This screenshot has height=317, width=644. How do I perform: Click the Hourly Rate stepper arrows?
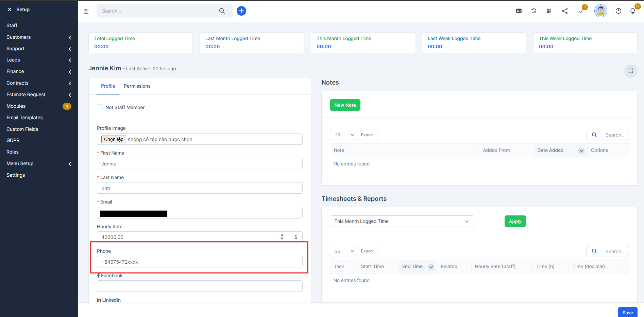pyautogui.click(x=282, y=237)
